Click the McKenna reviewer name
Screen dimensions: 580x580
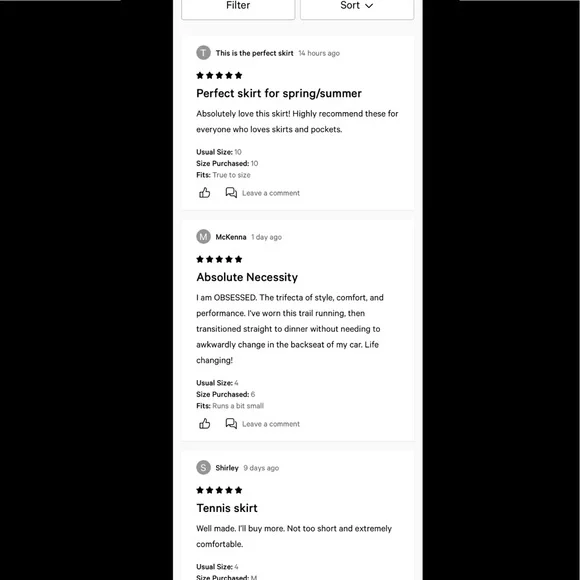tap(231, 237)
